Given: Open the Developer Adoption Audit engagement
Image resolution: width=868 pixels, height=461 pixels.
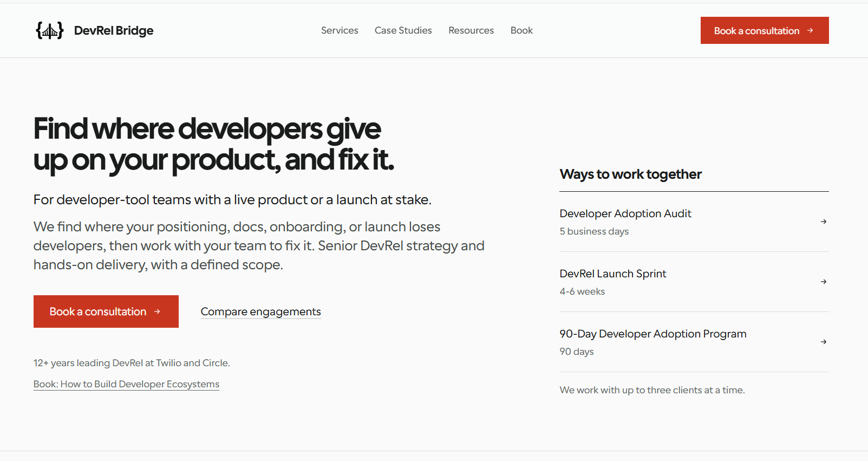Looking at the screenshot, I should 694,222.
